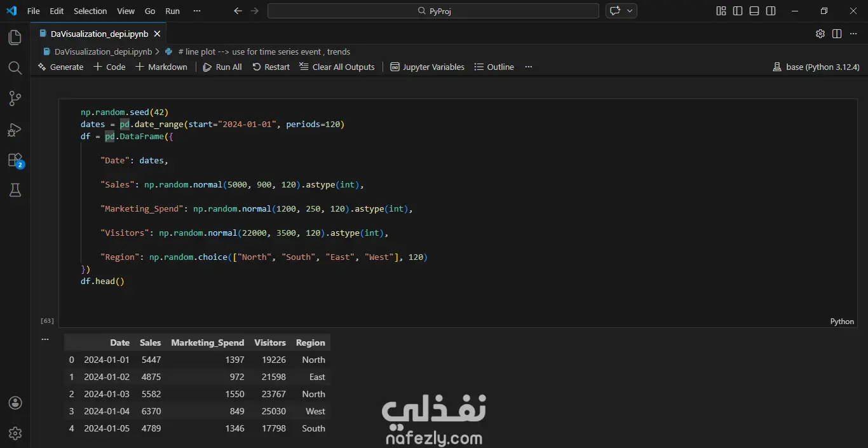Screen dimensions: 868x448
Task: Clear All Outputs in notebook
Action: click(337, 67)
